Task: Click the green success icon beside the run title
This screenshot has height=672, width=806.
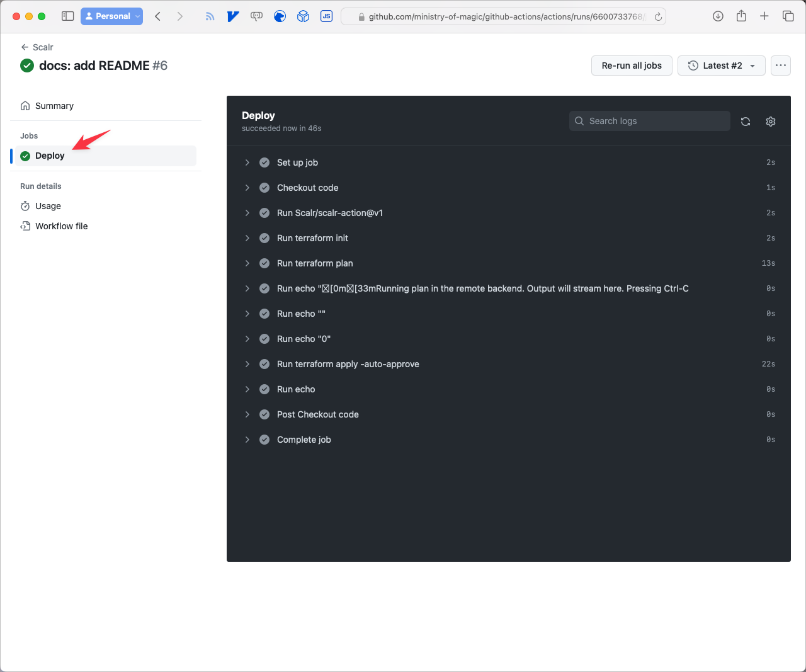Action: coord(27,65)
